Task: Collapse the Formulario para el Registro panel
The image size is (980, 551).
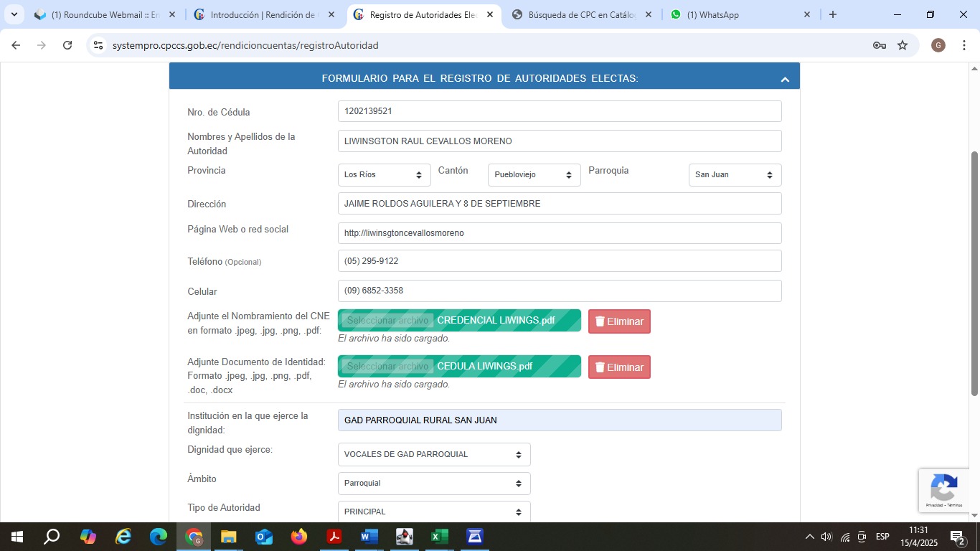Action: coord(784,79)
